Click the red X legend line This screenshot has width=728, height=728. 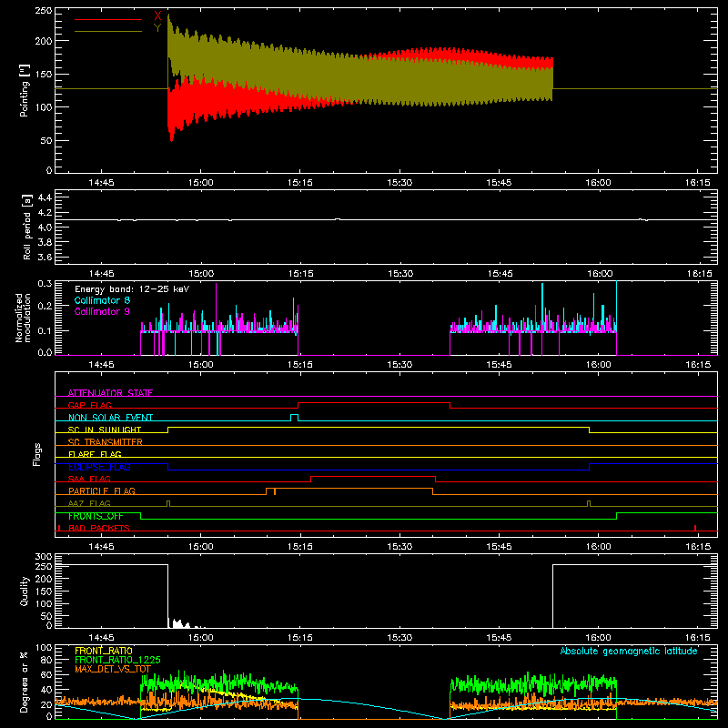tap(107, 19)
